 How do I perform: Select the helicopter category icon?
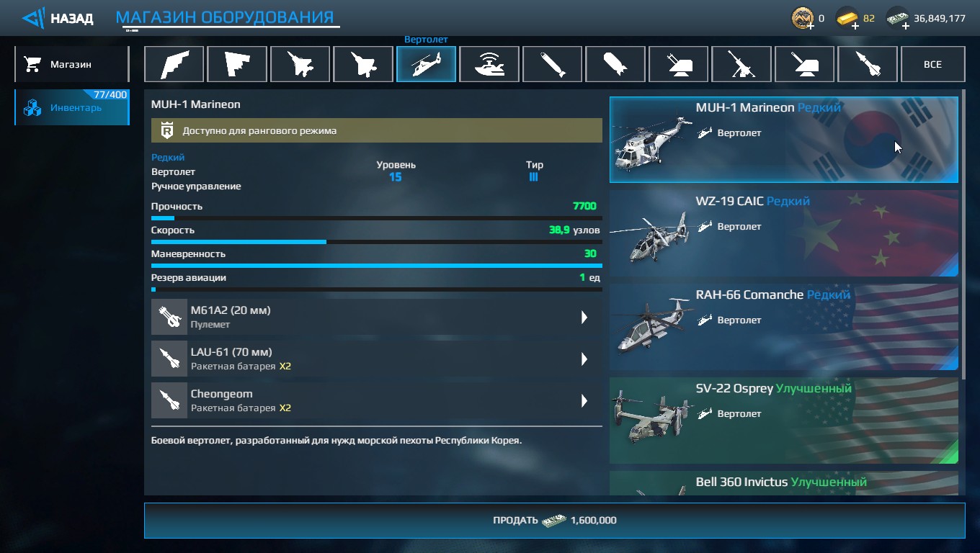click(426, 64)
